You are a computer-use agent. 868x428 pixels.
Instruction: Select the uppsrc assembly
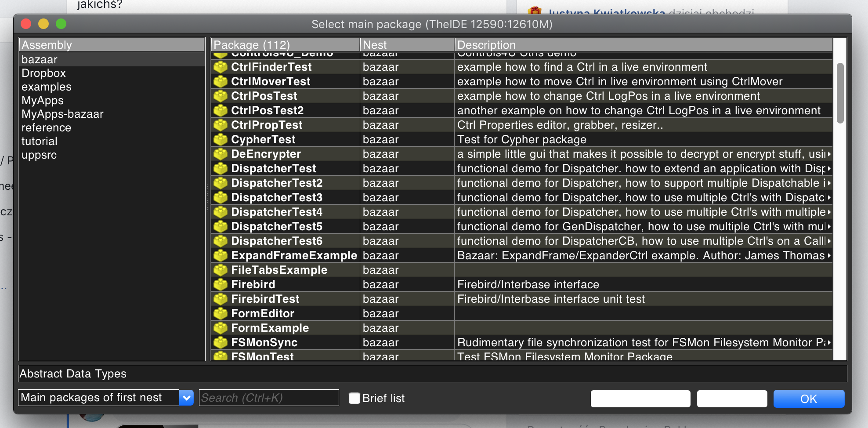39,155
